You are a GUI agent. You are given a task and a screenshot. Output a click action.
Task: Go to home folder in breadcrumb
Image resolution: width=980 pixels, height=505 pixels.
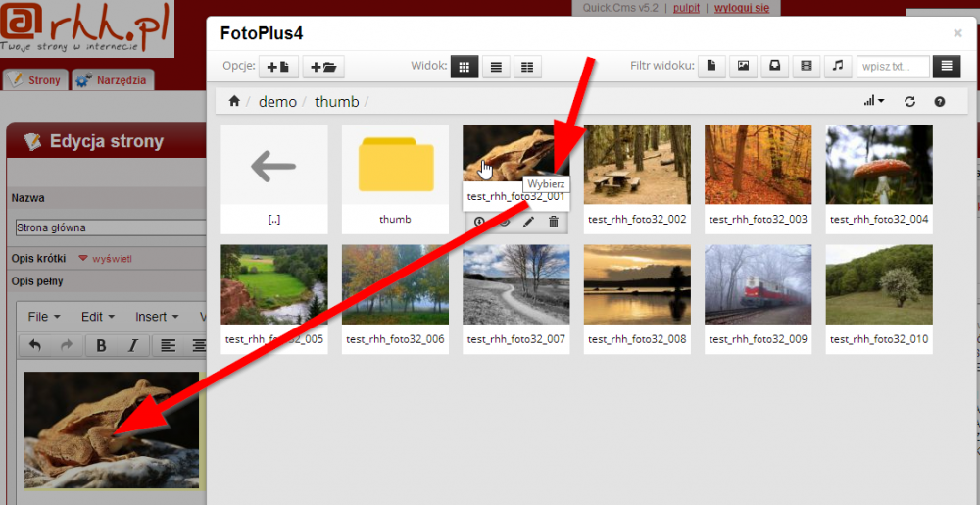(234, 101)
